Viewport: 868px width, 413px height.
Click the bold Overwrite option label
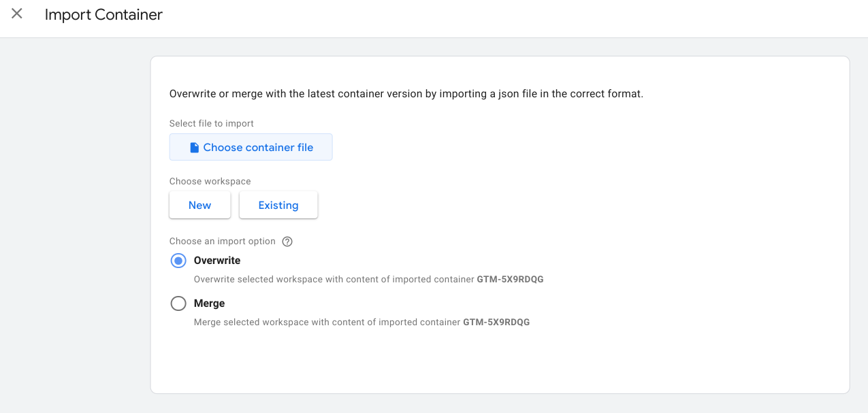(x=217, y=261)
